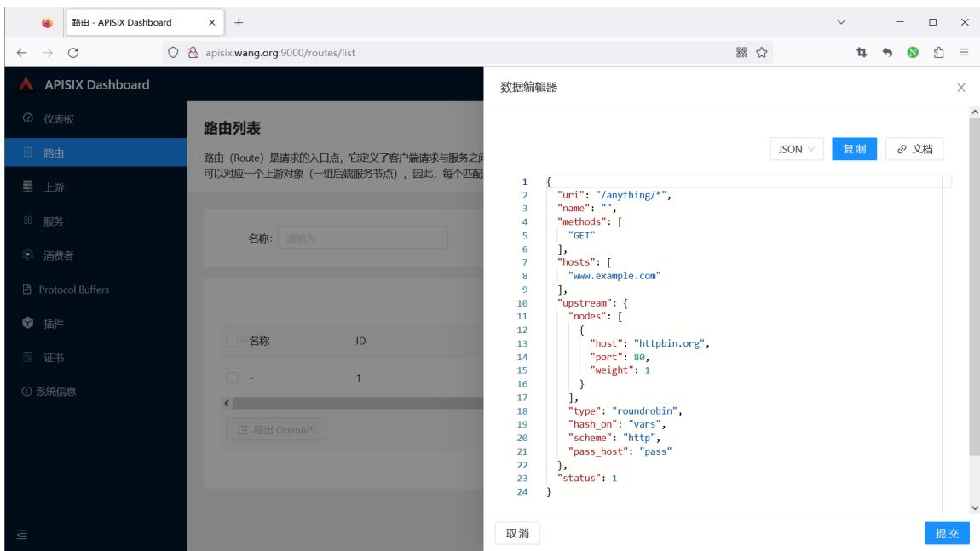Bookmark this page with star icon
This screenshot has height=551, width=980.
pos(761,53)
